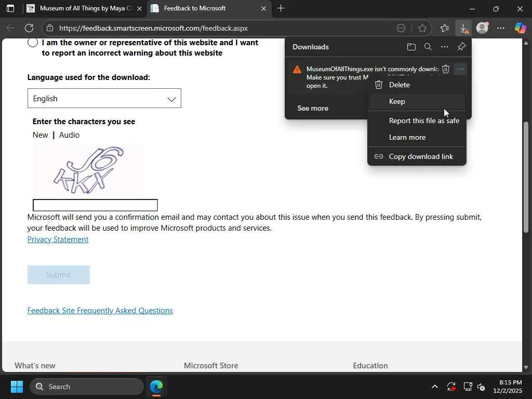Click the sync tray icon
Viewport: 532px width, 399px height.
(x=451, y=387)
